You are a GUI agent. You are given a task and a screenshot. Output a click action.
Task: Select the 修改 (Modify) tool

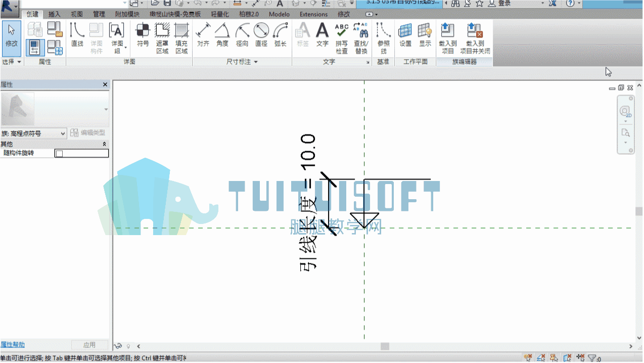tap(11, 38)
